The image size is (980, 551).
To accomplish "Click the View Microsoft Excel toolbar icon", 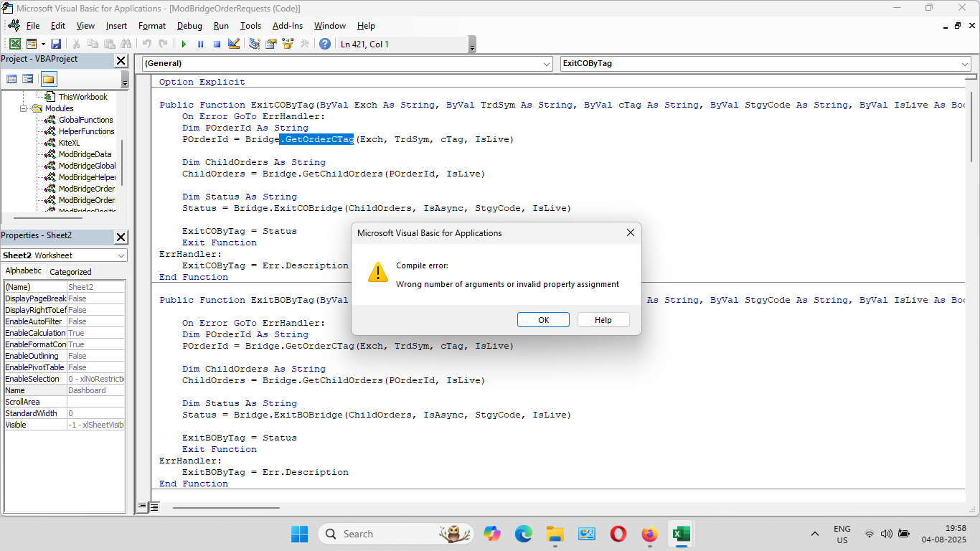I will [x=14, y=44].
